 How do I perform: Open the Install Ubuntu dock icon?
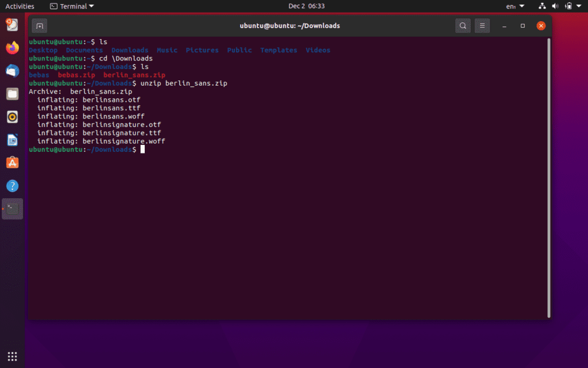[x=13, y=25]
